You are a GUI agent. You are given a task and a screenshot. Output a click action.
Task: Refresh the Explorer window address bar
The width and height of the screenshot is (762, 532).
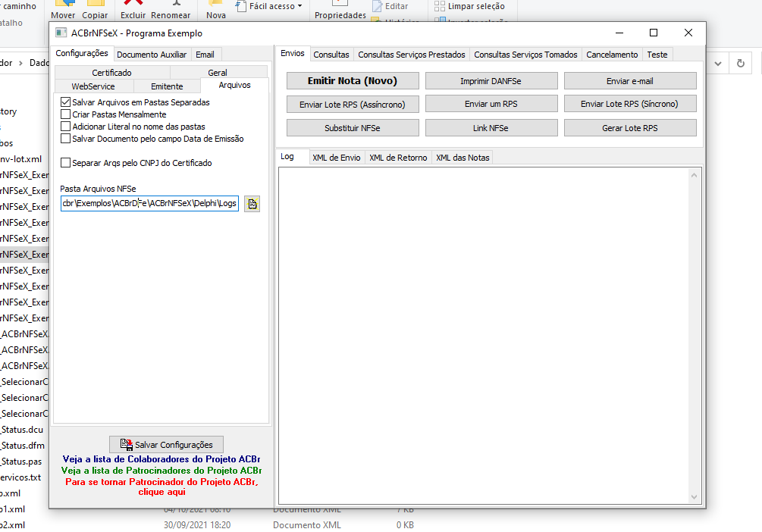click(x=741, y=63)
